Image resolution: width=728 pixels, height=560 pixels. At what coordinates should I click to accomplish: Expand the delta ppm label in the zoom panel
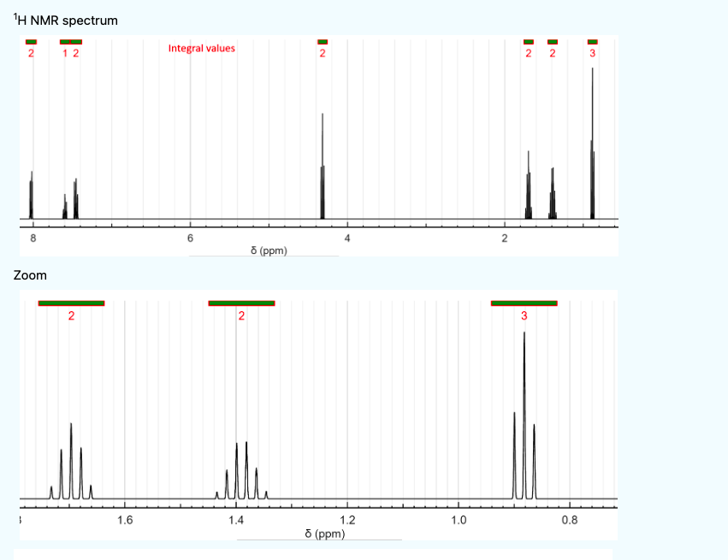click(326, 533)
